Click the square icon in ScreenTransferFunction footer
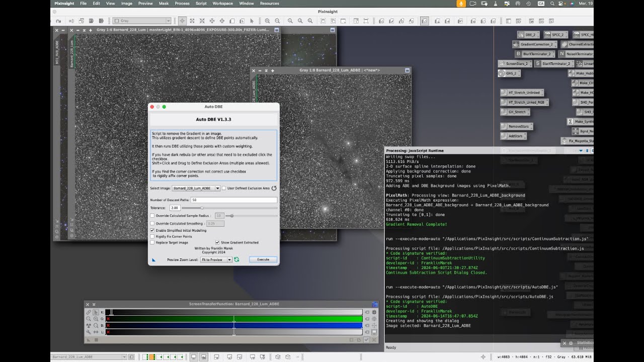Screen dimensions: 644x362 [96, 340]
